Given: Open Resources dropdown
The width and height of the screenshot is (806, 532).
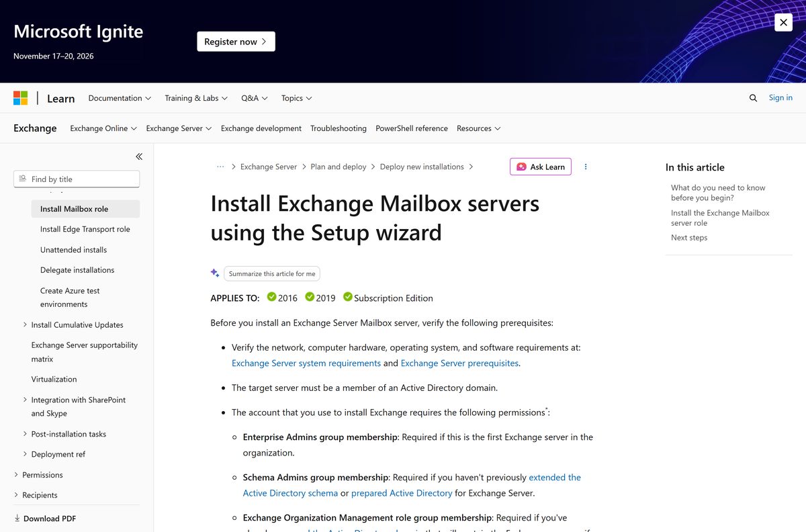Looking at the screenshot, I should click(x=479, y=128).
